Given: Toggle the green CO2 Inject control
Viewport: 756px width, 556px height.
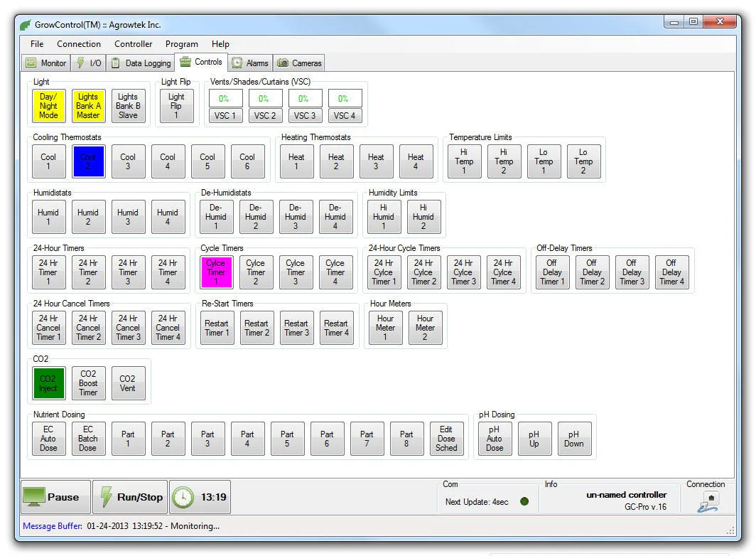Looking at the screenshot, I should point(49,383).
